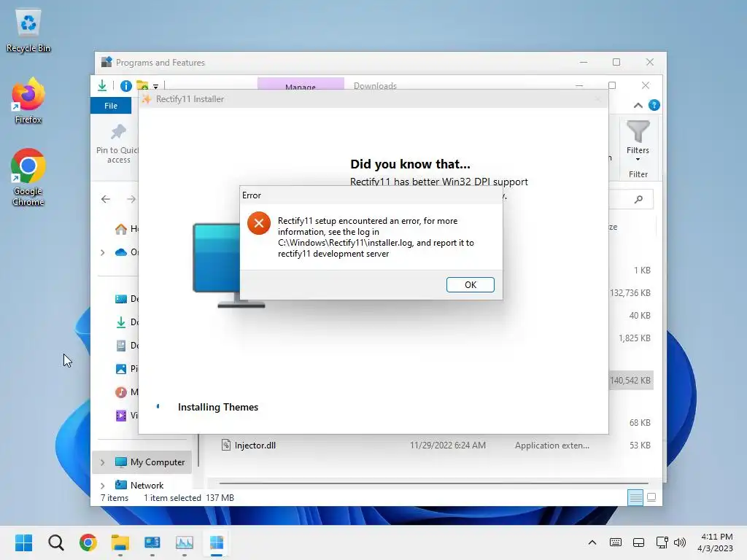The height and width of the screenshot is (560, 747).
Task: Show hidden system tray icons
Action: pyautogui.click(x=592, y=542)
